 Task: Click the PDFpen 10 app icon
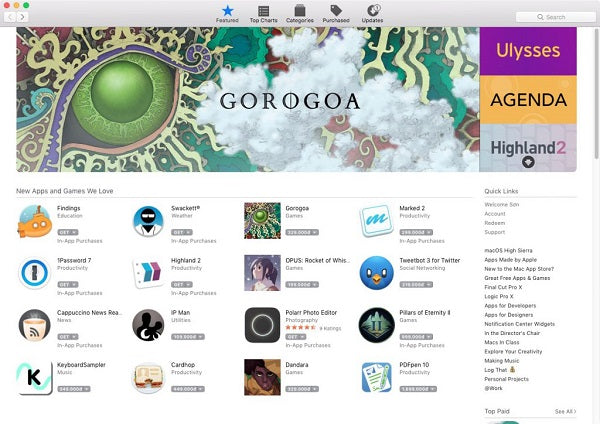tap(377, 377)
